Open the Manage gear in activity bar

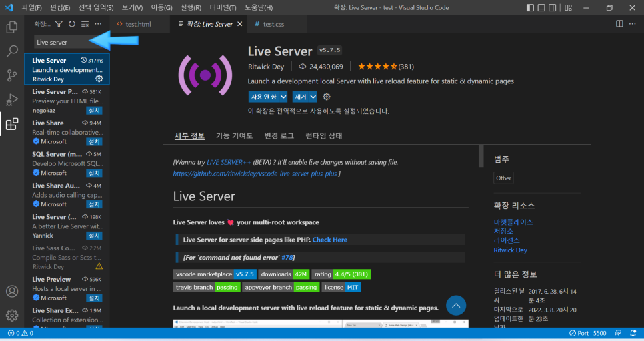click(x=12, y=315)
